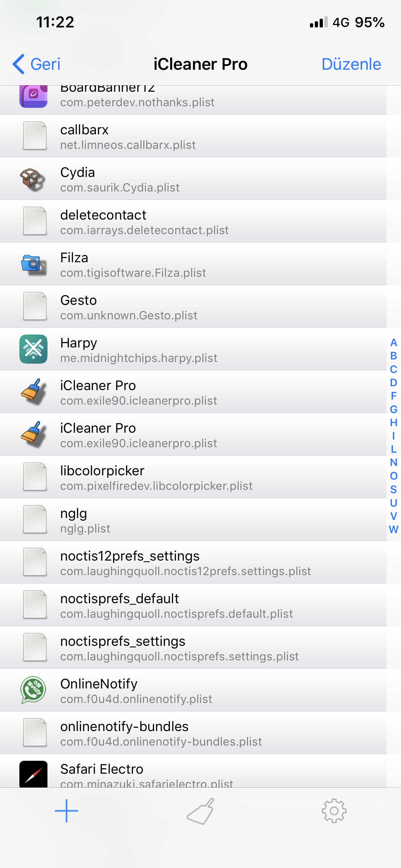Jump to section C in the index
The height and width of the screenshot is (868, 401).
click(393, 369)
